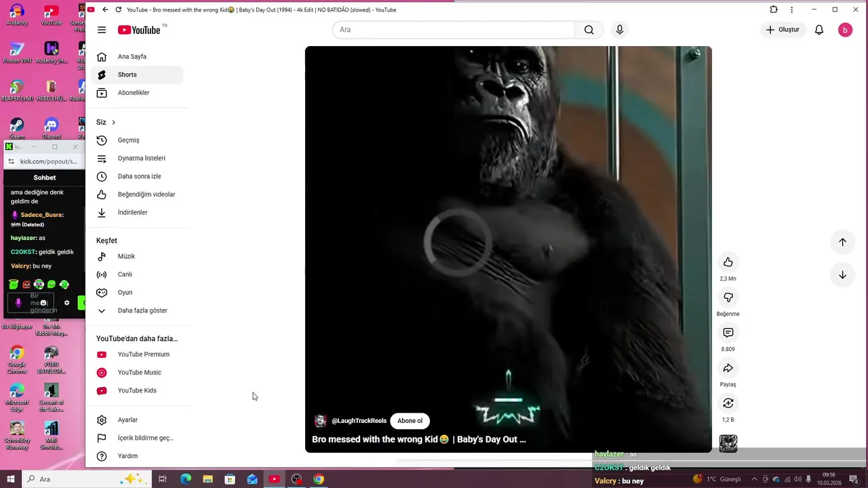The height and width of the screenshot is (488, 868).
Task: Open Microsoft Edge from the taskbar
Action: [x=186, y=479]
